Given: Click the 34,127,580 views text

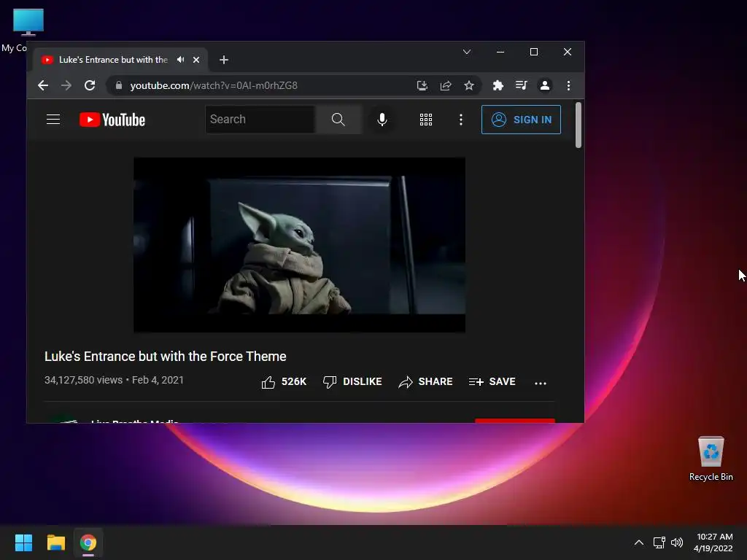Looking at the screenshot, I should 83,380.
